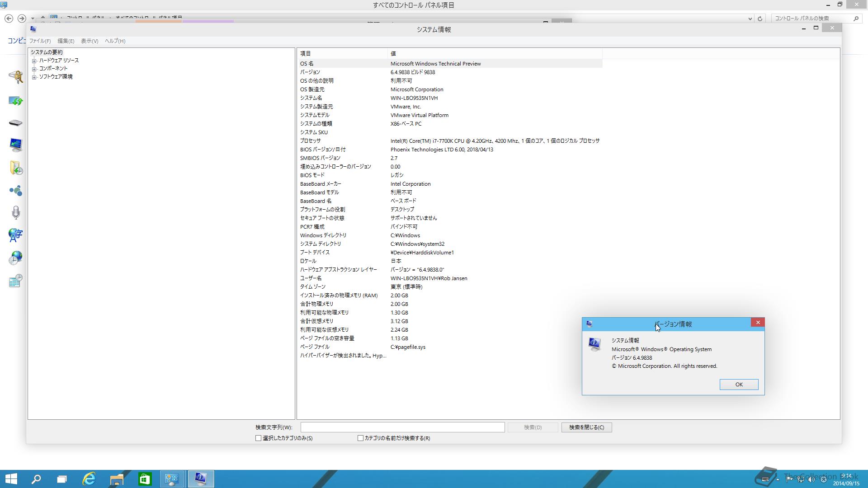The image size is (868, 488).
Task: Open the taskbar clock showing 2014/09/15
Action: [846, 479]
